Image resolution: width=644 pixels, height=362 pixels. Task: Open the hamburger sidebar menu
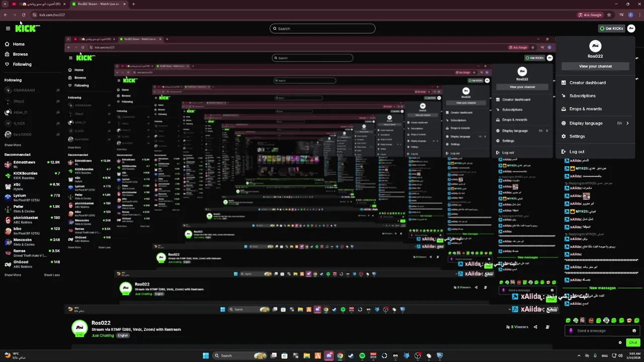coord(8,29)
